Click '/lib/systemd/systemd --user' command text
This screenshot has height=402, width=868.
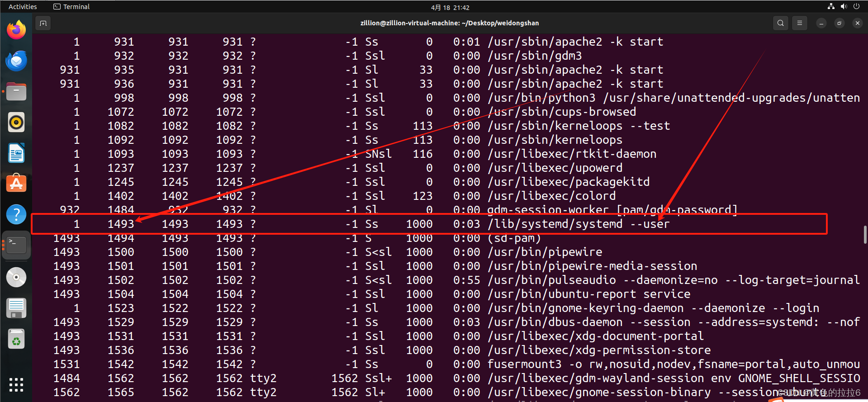579,224
